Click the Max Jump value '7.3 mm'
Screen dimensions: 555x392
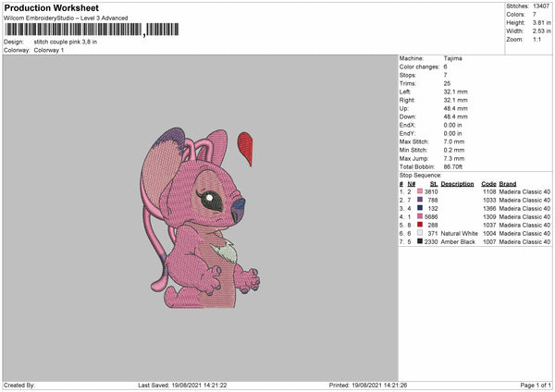[454, 158]
